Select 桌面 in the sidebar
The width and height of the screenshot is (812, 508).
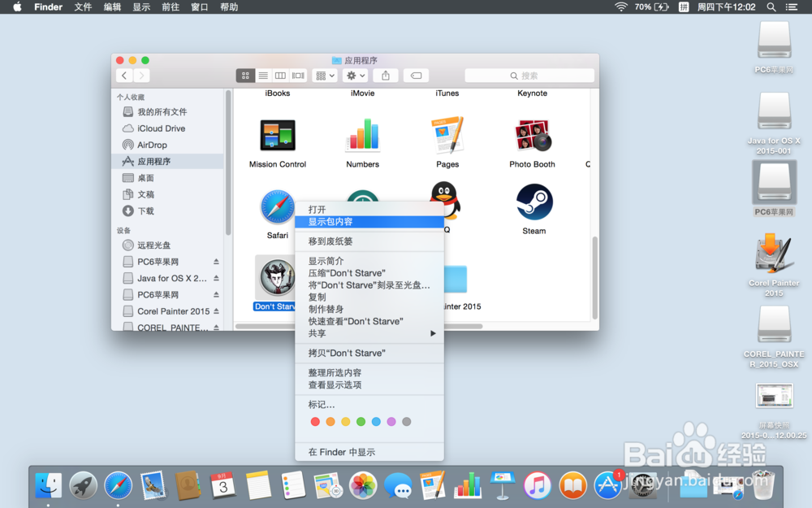[168, 178]
